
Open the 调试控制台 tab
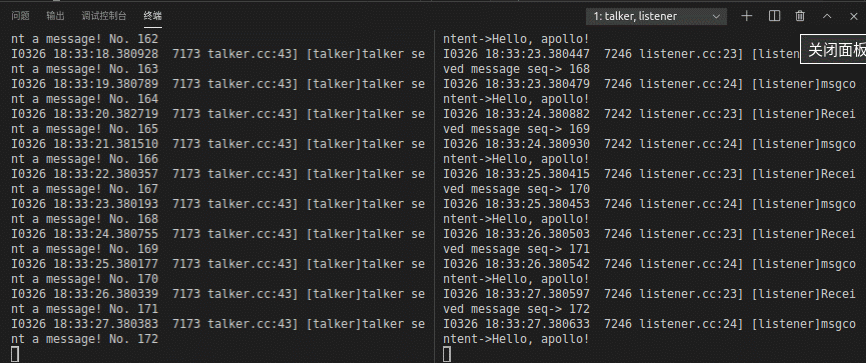click(x=104, y=16)
